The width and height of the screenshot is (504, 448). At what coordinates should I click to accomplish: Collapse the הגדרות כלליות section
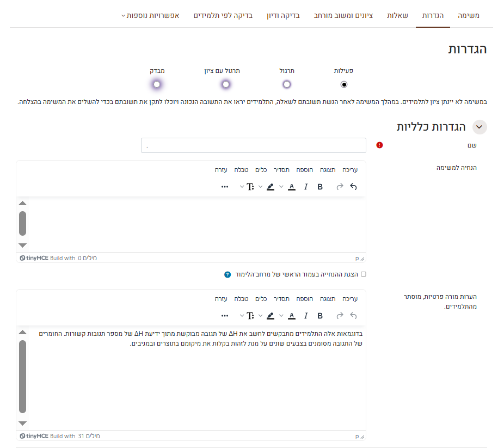pyautogui.click(x=479, y=127)
